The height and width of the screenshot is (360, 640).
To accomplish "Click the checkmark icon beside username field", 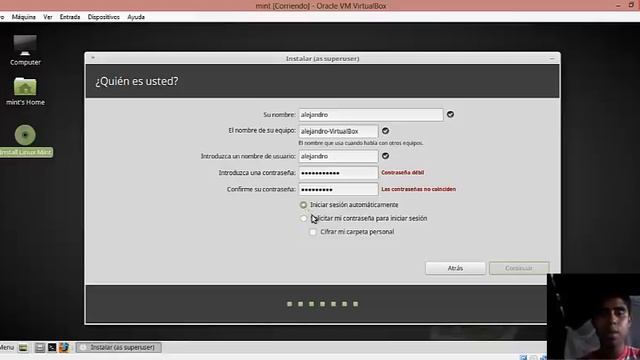I will pos(385,156).
